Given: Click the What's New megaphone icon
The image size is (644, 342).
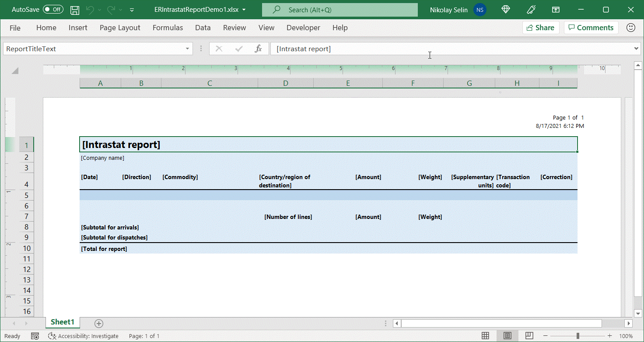Looking at the screenshot, I should point(531,9).
